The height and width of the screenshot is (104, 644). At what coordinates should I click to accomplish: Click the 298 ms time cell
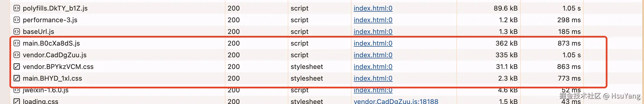569,20
